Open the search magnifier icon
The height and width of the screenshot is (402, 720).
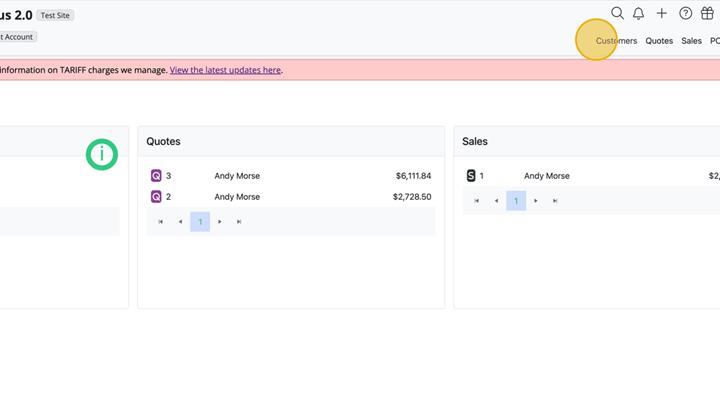tap(617, 13)
